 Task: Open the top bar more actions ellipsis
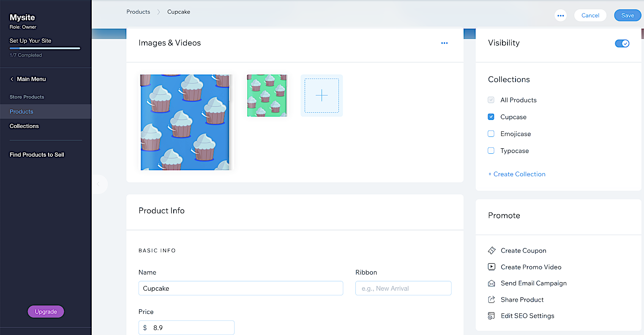(560, 16)
